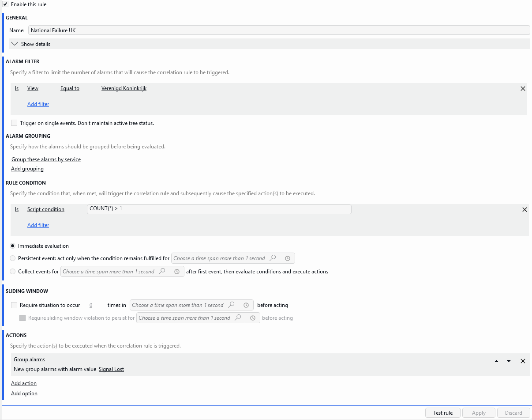Viewport: 532px width, 420px height.
Task: Click the Add option link
Action: [x=24, y=394]
